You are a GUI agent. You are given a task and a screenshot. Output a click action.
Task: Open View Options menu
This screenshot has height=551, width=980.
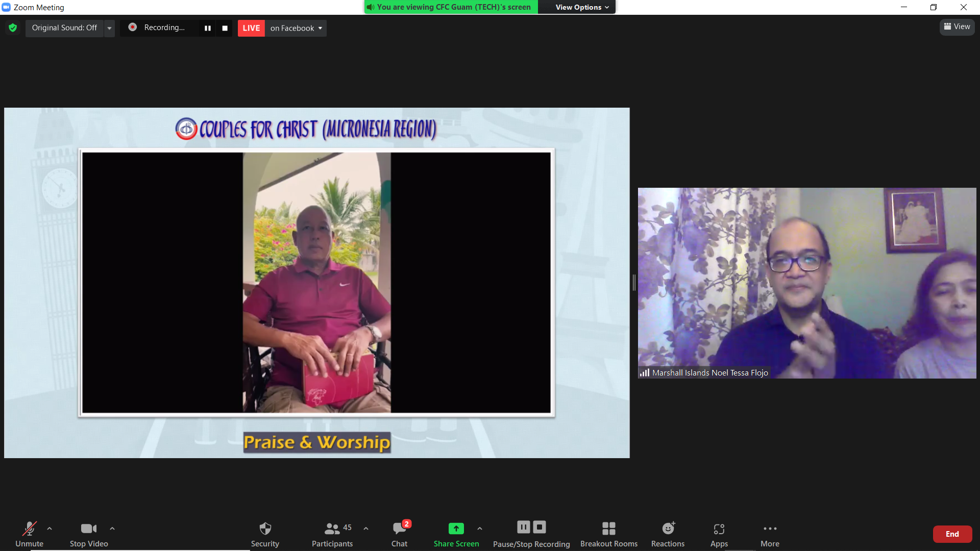(x=582, y=7)
